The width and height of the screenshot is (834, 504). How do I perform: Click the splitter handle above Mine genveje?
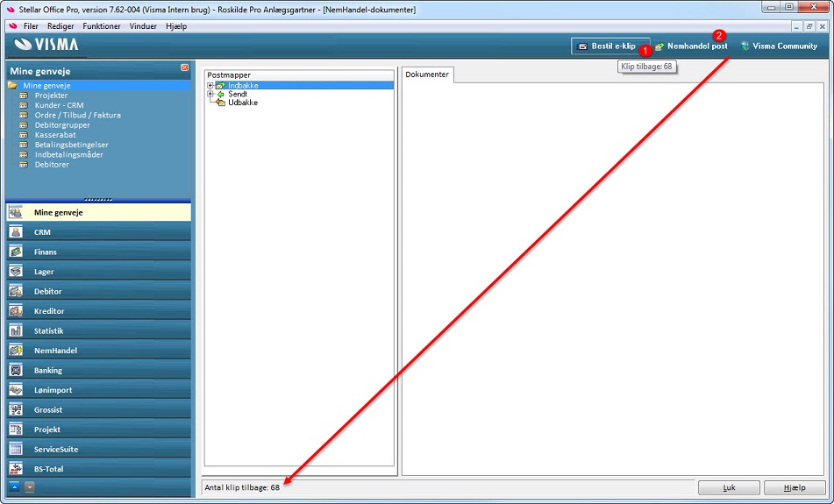(98, 200)
